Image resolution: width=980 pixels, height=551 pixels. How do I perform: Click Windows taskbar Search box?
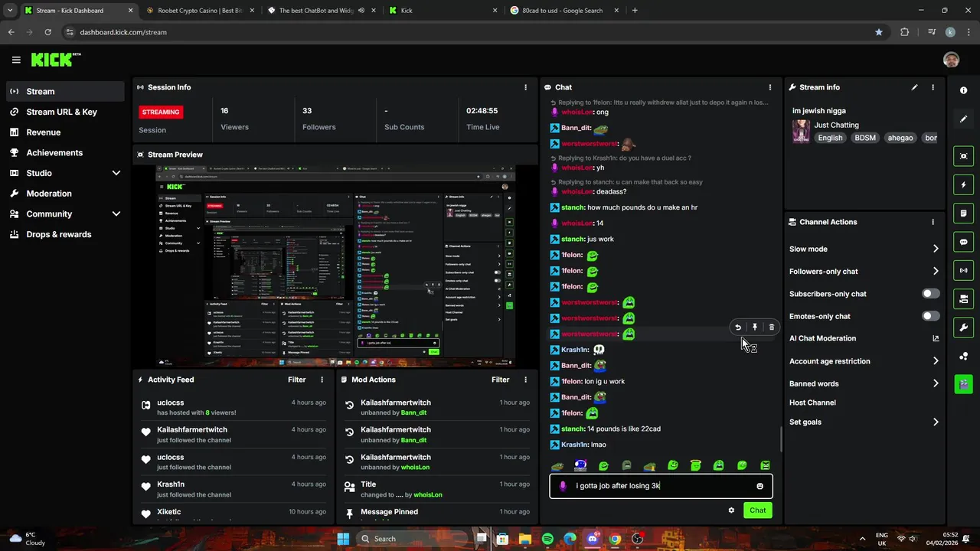412,539
